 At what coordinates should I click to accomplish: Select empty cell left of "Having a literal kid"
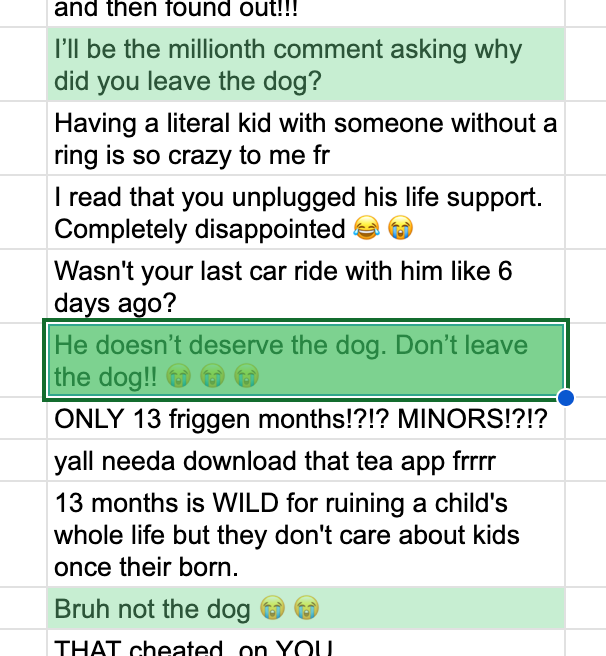point(22,138)
